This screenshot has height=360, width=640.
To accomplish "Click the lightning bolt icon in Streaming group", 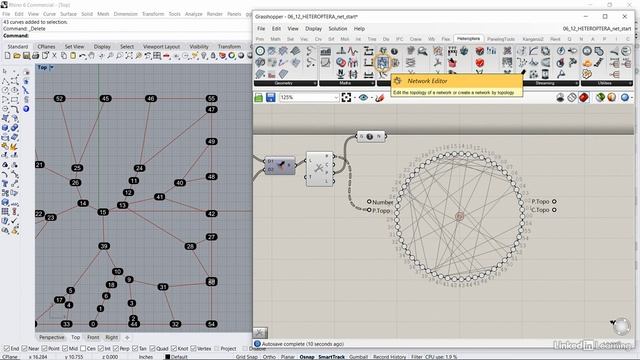I will (561, 51).
